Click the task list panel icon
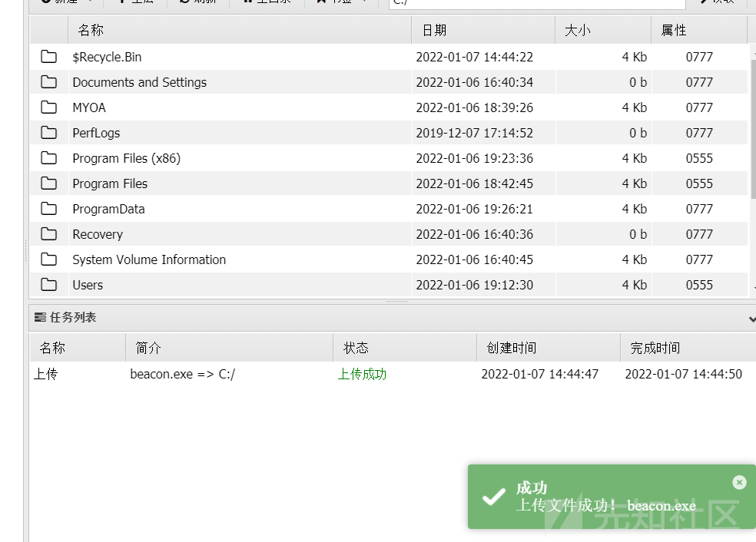 click(41, 318)
